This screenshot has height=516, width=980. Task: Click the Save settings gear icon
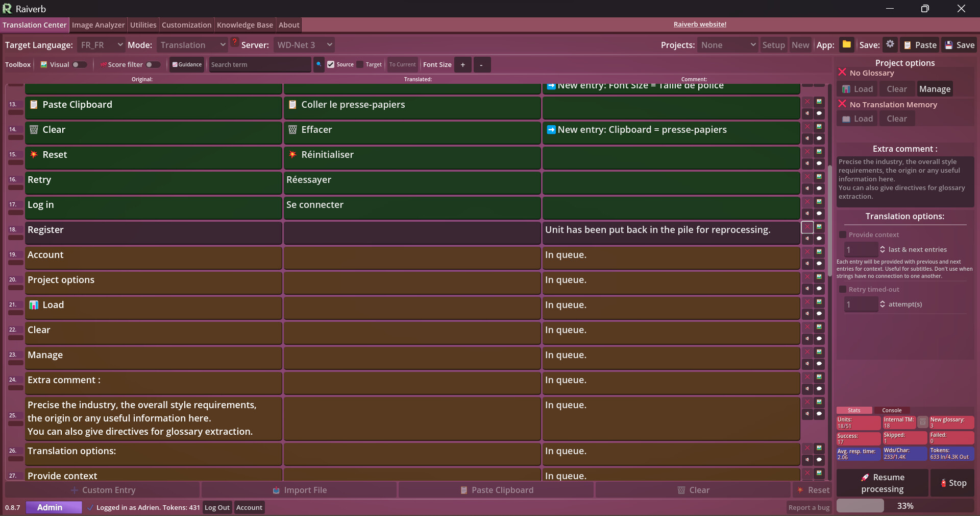click(x=890, y=44)
